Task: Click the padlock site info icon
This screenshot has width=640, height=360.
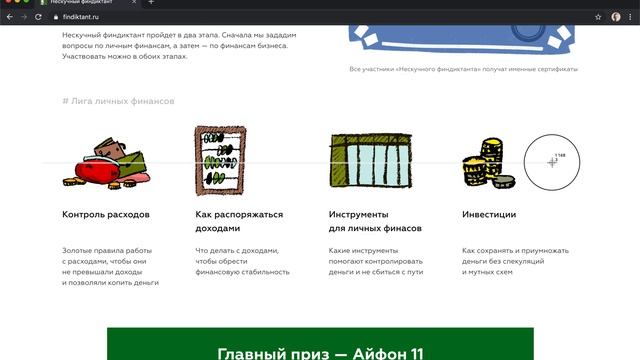Action: coord(56,17)
